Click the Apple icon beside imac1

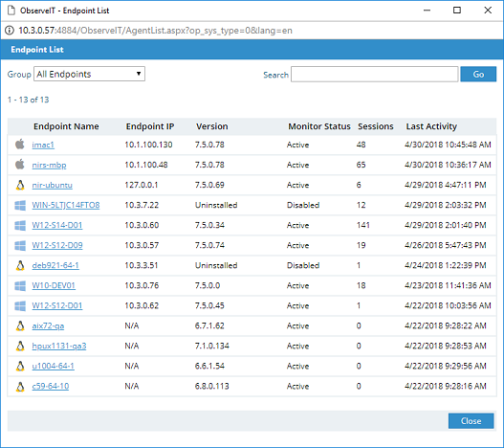20,145
